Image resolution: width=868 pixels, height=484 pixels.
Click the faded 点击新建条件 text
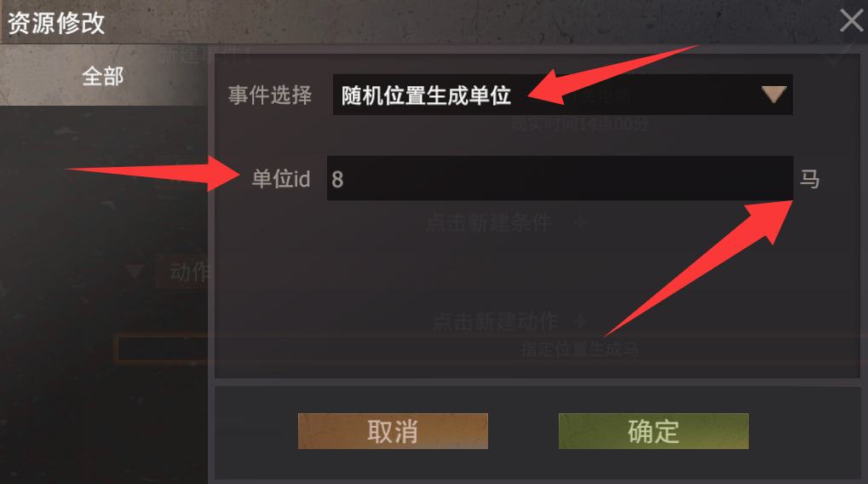[x=489, y=222]
